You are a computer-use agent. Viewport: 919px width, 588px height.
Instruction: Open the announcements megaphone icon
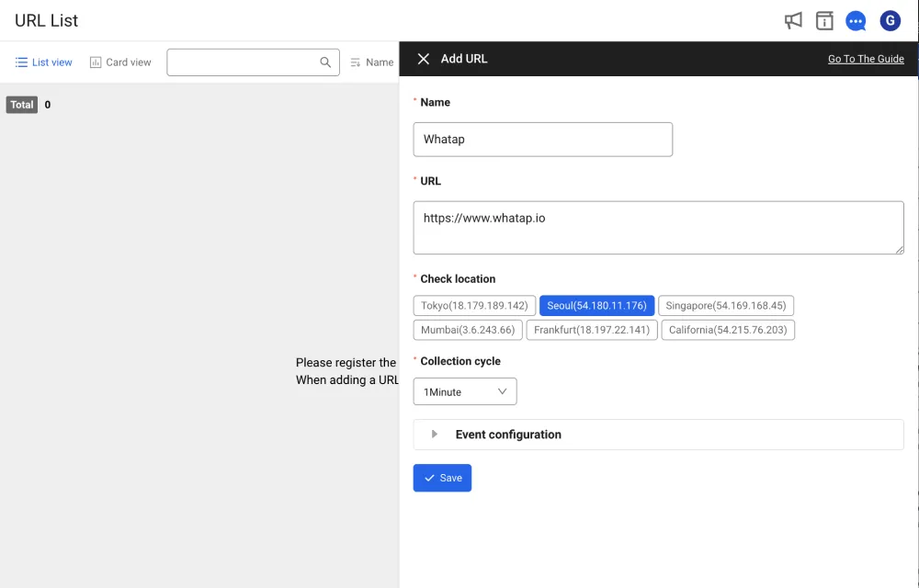tap(793, 21)
